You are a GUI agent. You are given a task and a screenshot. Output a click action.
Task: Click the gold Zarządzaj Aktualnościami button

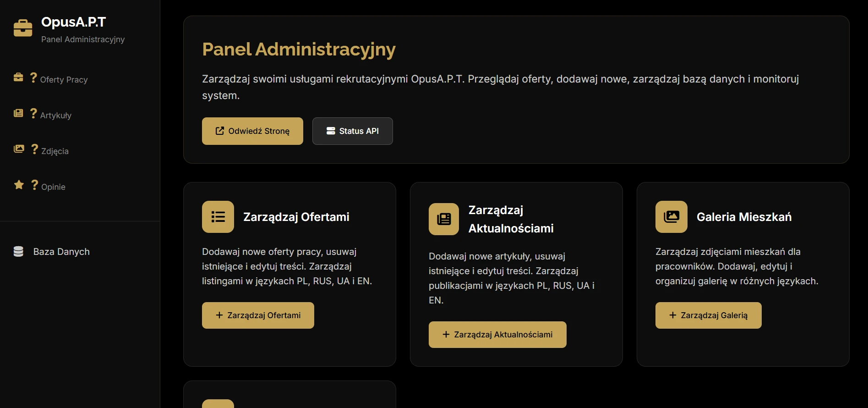point(497,335)
